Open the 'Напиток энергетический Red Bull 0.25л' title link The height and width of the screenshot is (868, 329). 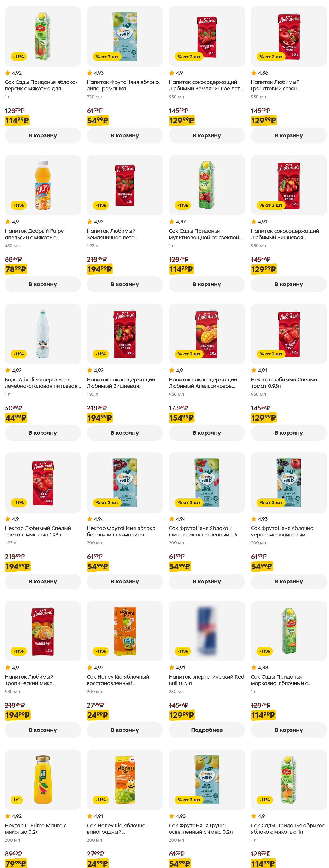[206, 680]
